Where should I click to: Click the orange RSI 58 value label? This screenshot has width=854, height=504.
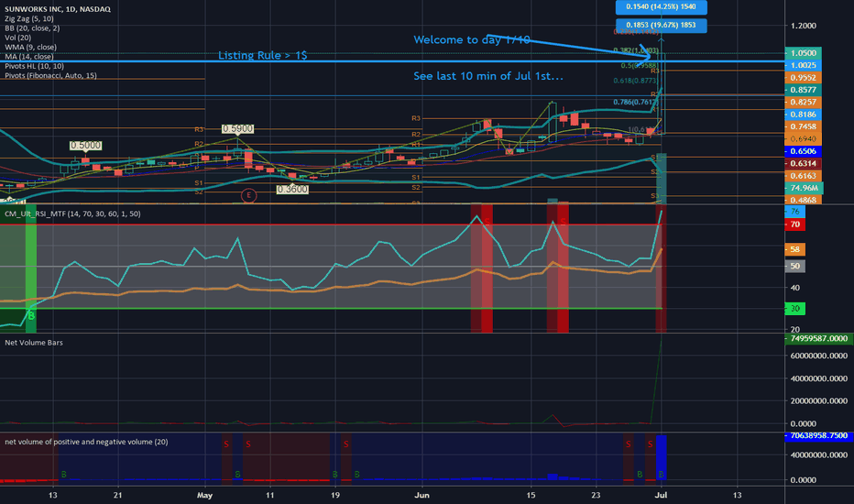794,249
